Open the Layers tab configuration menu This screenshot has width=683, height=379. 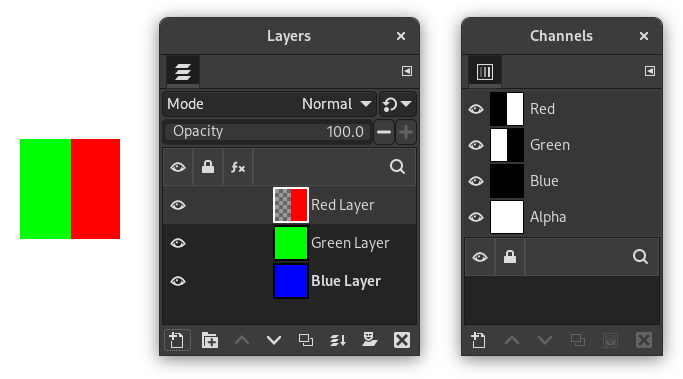click(x=407, y=71)
